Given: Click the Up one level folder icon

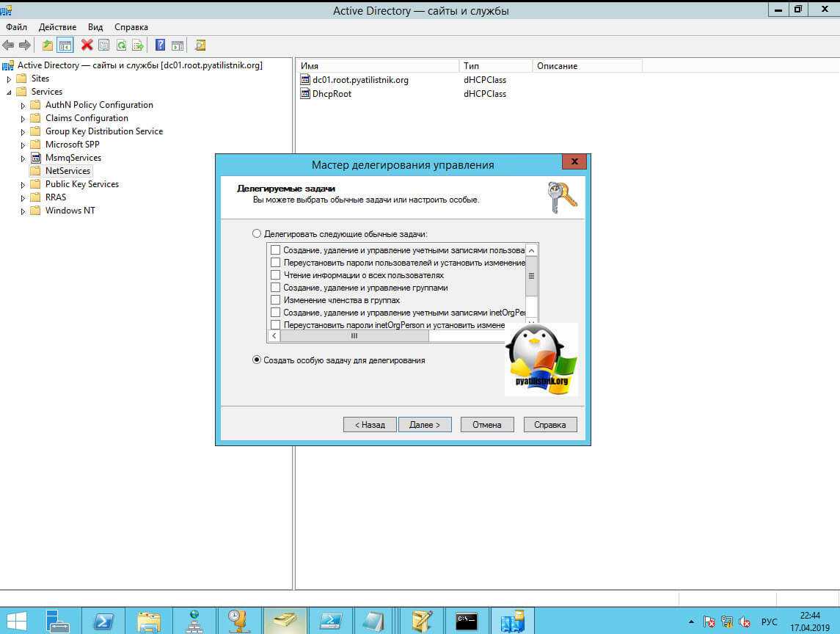Looking at the screenshot, I should tap(48, 45).
